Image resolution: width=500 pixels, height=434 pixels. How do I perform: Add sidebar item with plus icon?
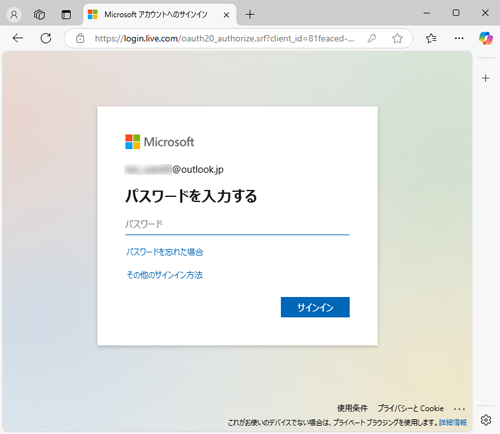(x=486, y=78)
